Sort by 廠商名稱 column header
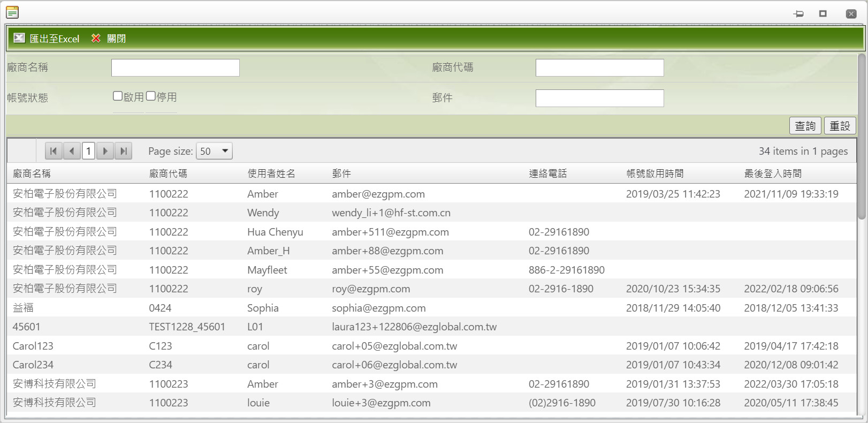The height and width of the screenshot is (423, 868). 32,173
